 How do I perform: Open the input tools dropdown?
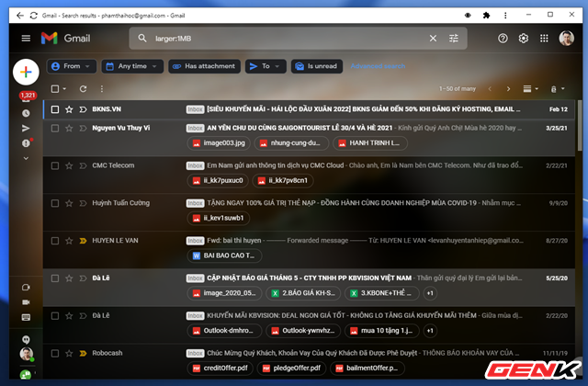[x=558, y=89]
